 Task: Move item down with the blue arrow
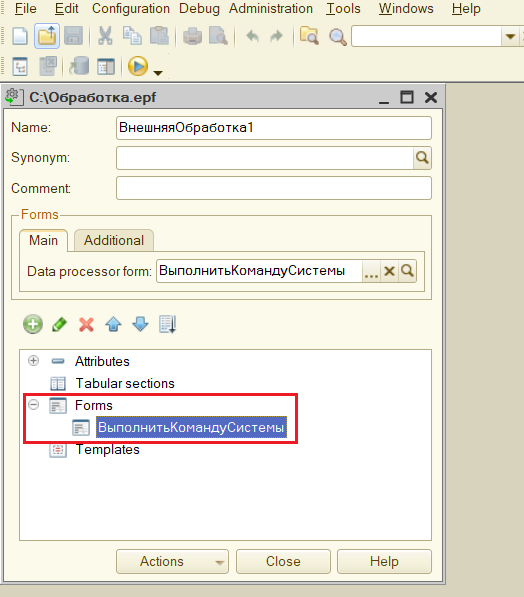click(x=140, y=324)
